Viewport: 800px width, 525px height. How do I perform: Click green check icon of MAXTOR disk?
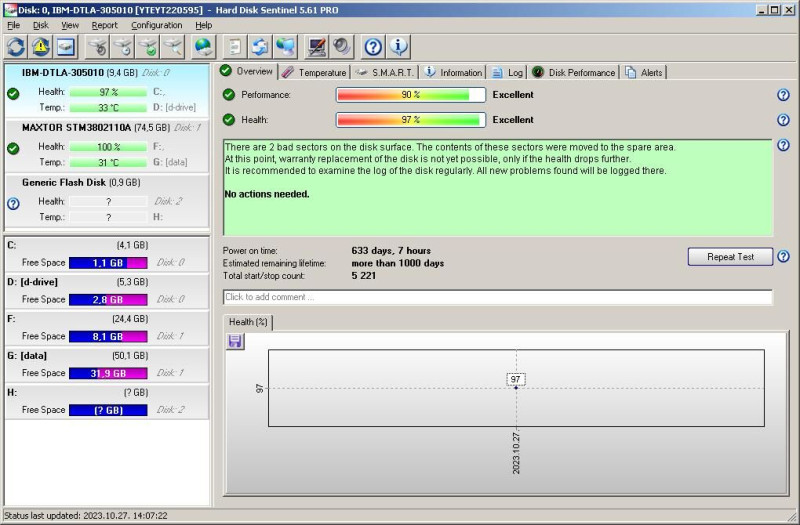pyautogui.click(x=13, y=148)
